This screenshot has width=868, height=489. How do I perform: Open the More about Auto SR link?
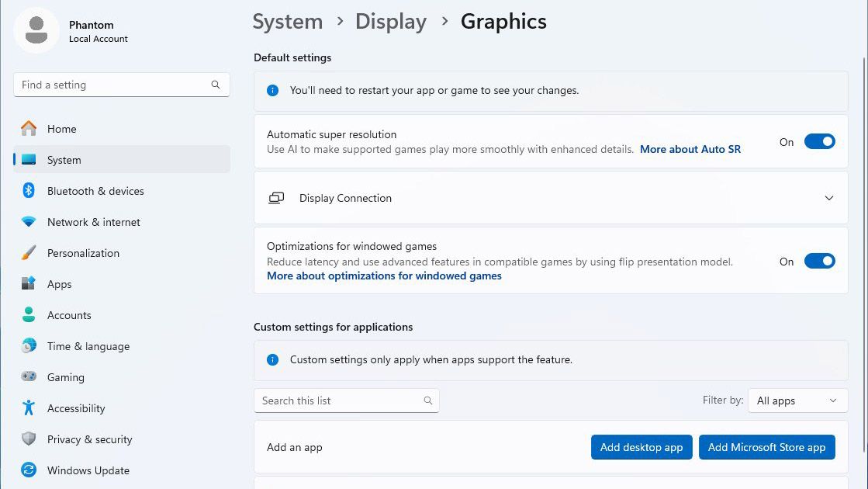[690, 149]
